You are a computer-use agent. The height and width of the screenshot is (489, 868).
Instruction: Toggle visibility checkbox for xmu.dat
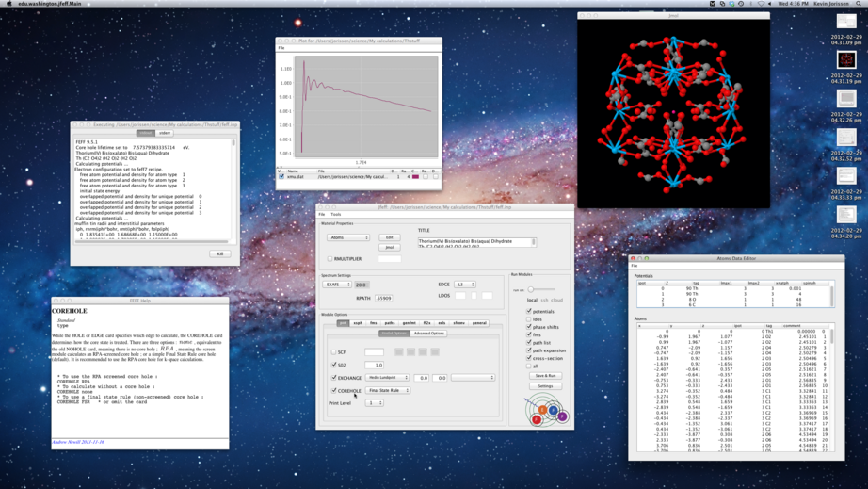[x=281, y=176]
